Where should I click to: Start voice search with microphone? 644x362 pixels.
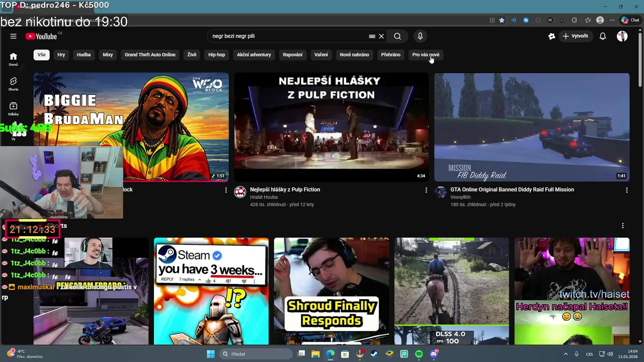(420, 36)
